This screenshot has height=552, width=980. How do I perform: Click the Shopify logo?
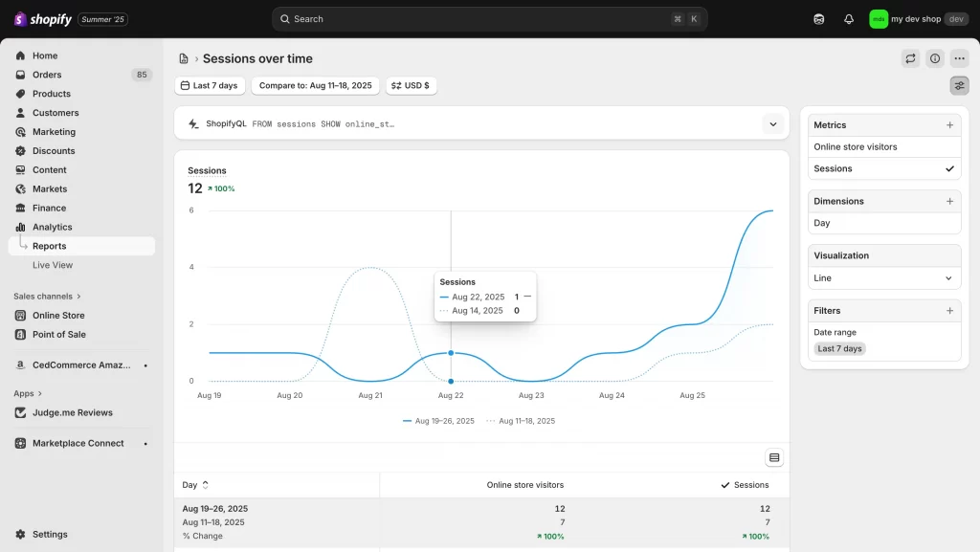point(42,19)
